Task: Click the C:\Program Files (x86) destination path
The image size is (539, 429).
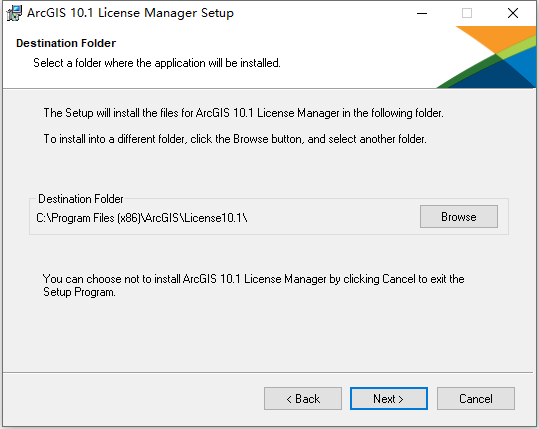Action: [x=142, y=218]
